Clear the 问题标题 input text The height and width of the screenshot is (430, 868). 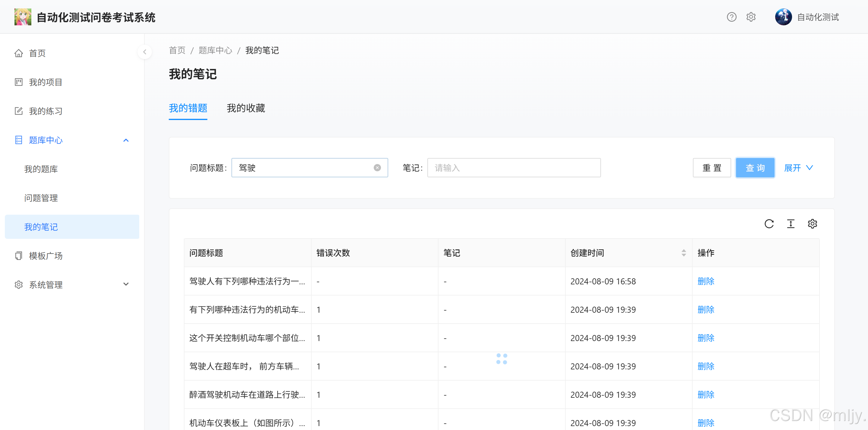pos(377,168)
